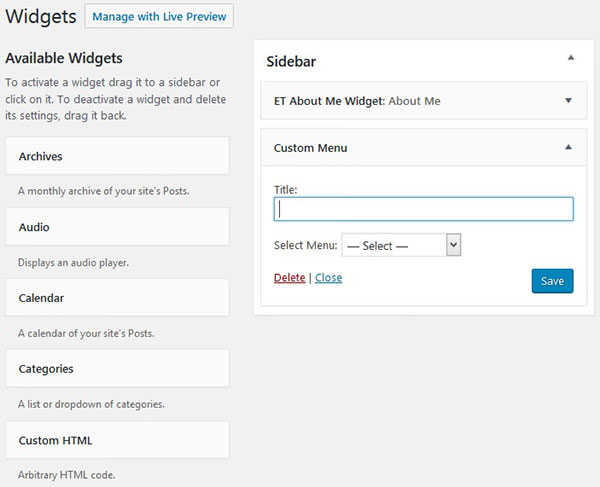Click Manage with Live Preview button

[159, 16]
